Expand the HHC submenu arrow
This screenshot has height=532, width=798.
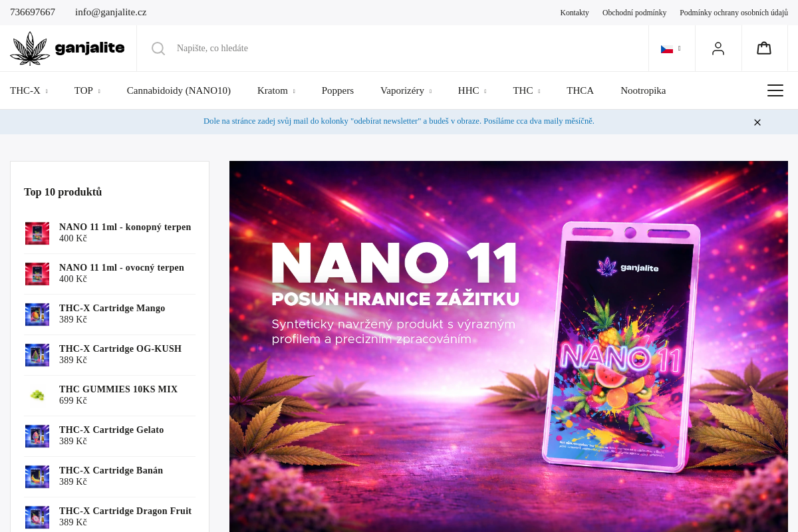pyautogui.click(x=485, y=91)
